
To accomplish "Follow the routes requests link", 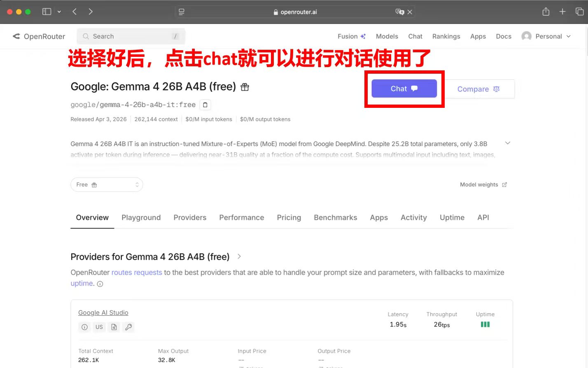I will 137,272.
